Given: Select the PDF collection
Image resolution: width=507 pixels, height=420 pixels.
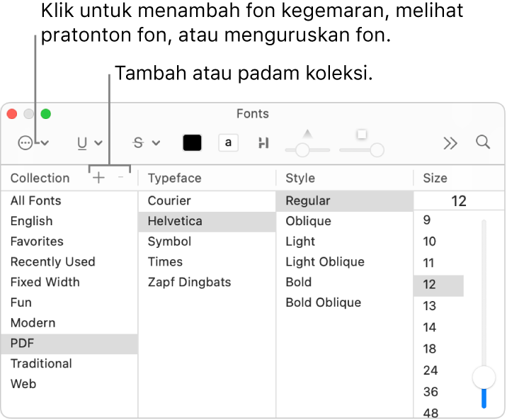Looking at the screenshot, I should click(x=69, y=344).
